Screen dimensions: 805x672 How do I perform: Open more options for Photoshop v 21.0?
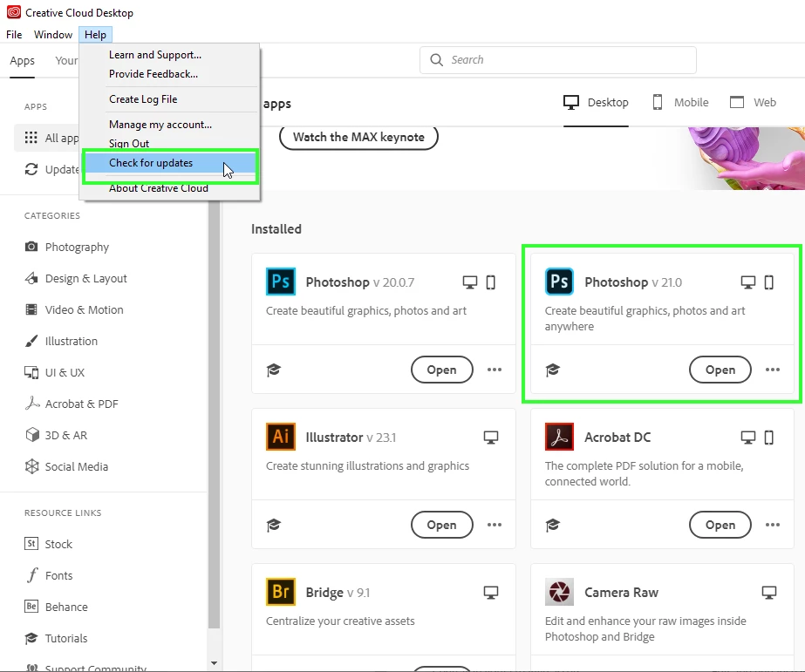pos(773,370)
